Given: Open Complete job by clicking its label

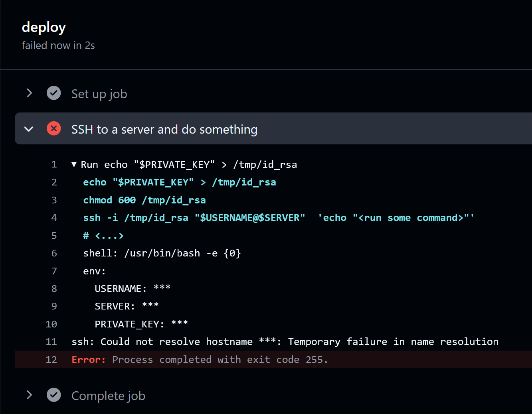Looking at the screenshot, I should tap(108, 396).
